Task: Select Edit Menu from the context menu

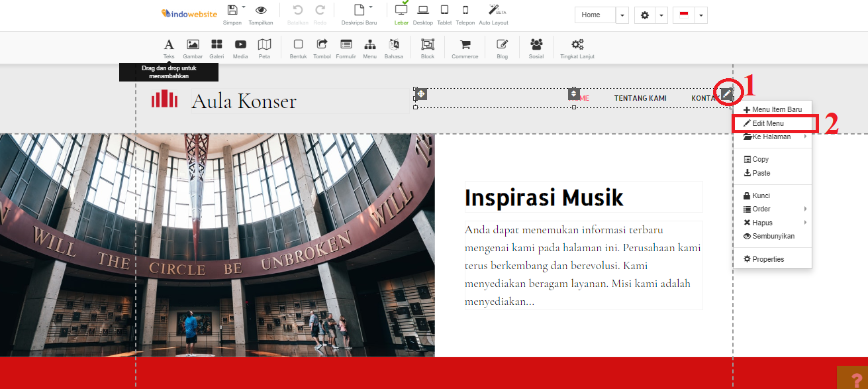Action: (768, 123)
